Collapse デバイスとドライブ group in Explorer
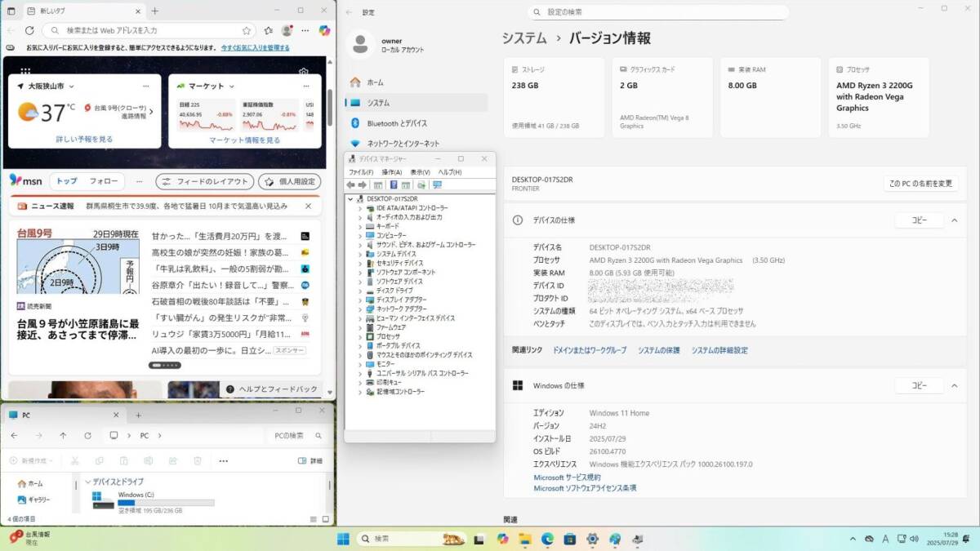 (x=87, y=482)
